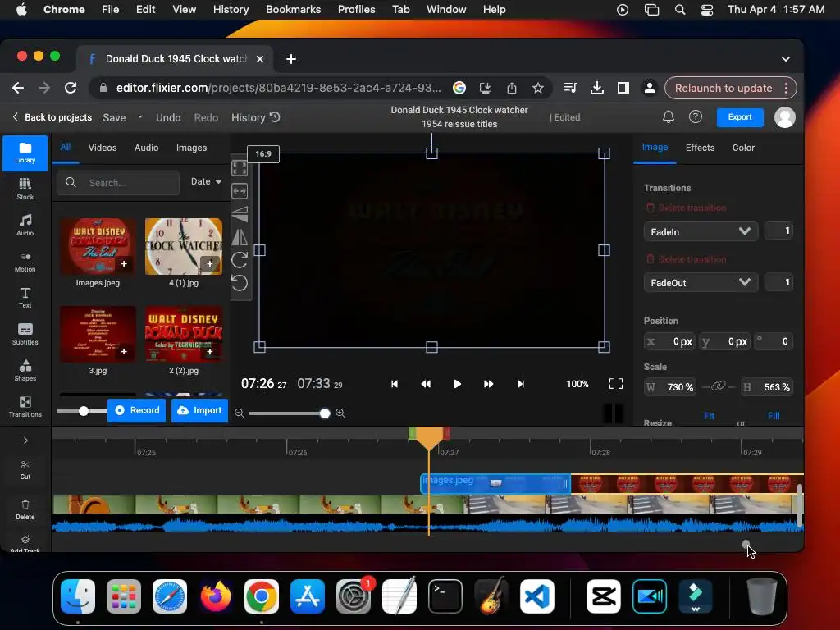Open the Shapes panel
The height and width of the screenshot is (630, 840).
25,370
